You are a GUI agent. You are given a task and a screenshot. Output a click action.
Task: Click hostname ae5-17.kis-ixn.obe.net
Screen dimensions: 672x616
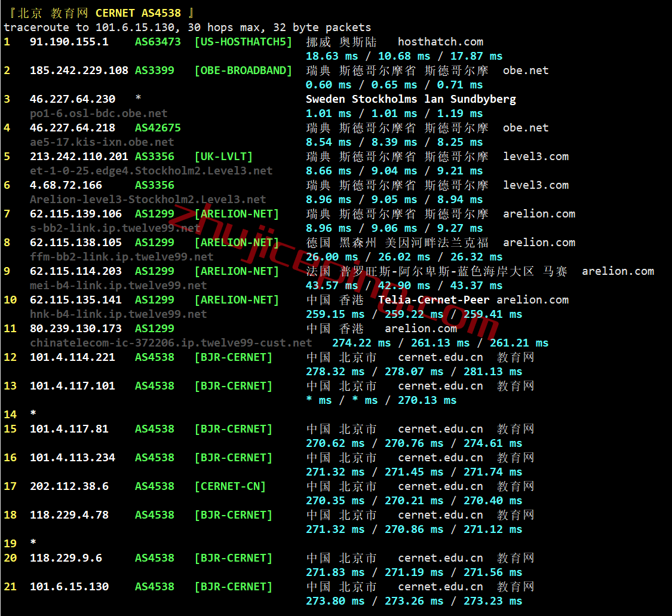click(x=102, y=142)
